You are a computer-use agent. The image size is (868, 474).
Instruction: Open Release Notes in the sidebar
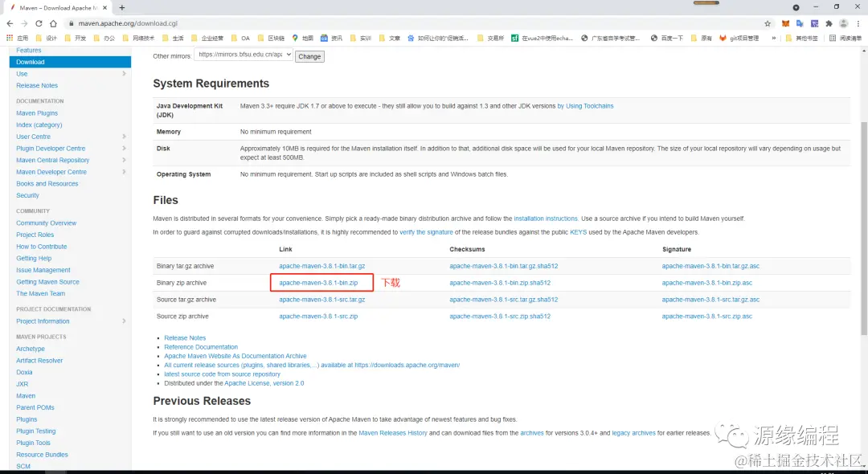coord(37,86)
